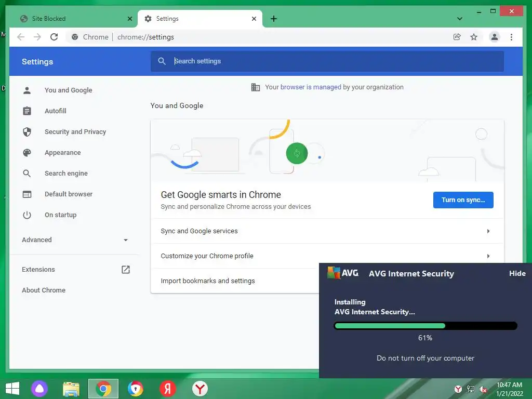The height and width of the screenshot is (399, 532).
Task: Open You and Google section
Action: pos(68,90)
